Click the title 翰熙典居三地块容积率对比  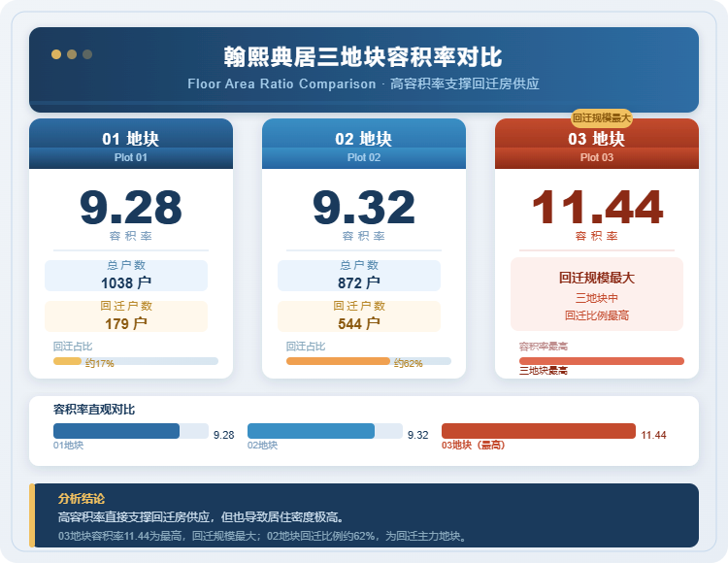point(364,57)
